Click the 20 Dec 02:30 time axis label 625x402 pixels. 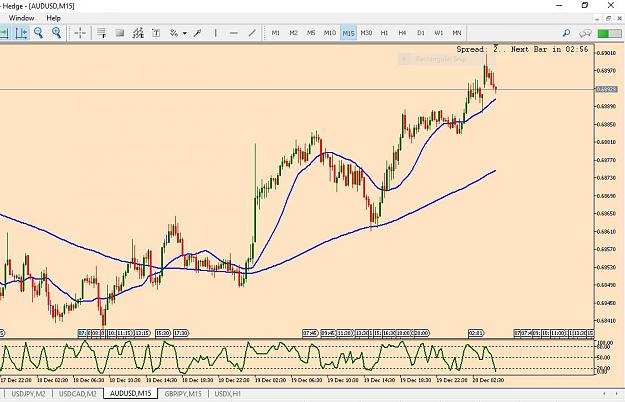click(487, 380)
